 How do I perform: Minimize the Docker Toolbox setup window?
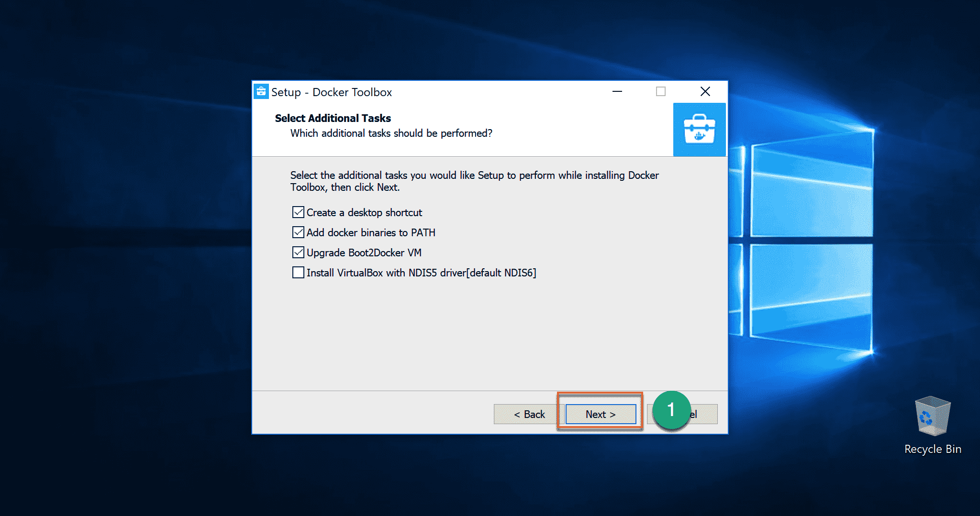point(617,91)
